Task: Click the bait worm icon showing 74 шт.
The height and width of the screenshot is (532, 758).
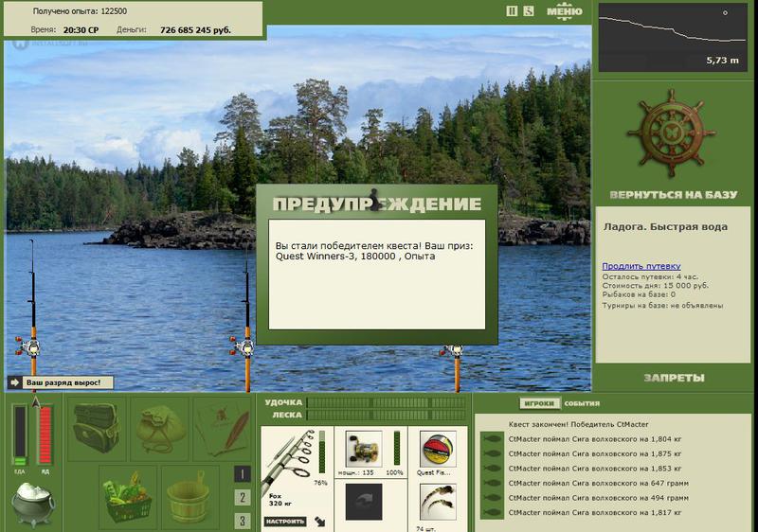Action: [x=438, y=502]
